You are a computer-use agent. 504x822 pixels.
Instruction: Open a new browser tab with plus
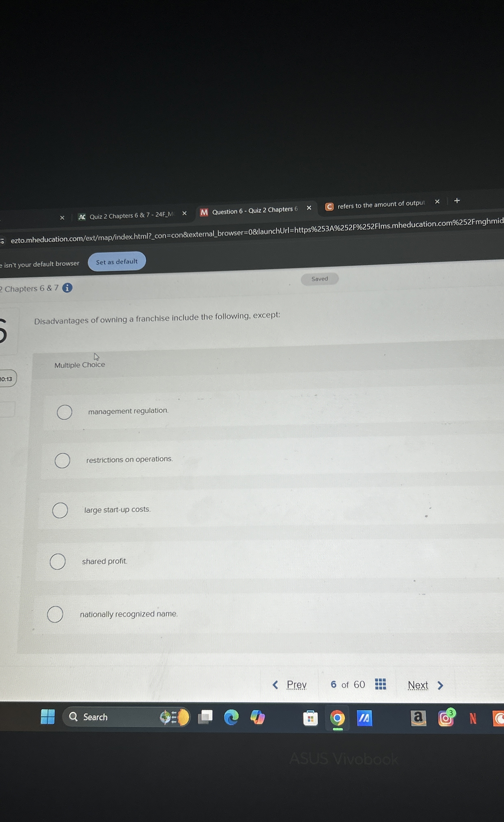pyautogui.click(x=457, y=200)
